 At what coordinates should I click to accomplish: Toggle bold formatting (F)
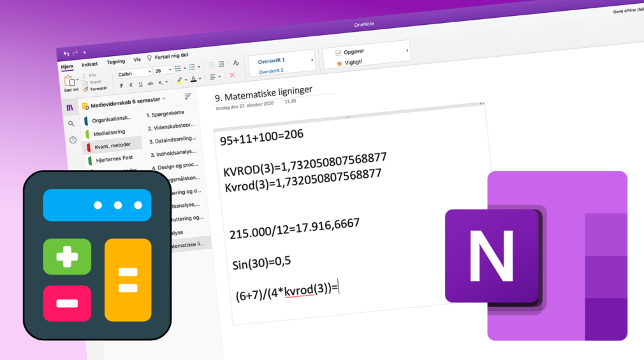121,86
